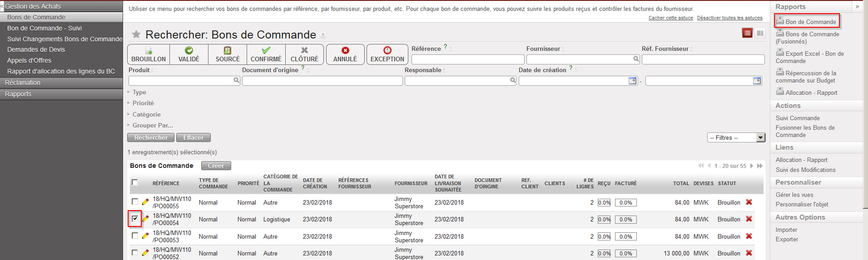This screenshot has height=260, width=868.
Task: Jump to last page of records
Action: click(x=760, y=166)
